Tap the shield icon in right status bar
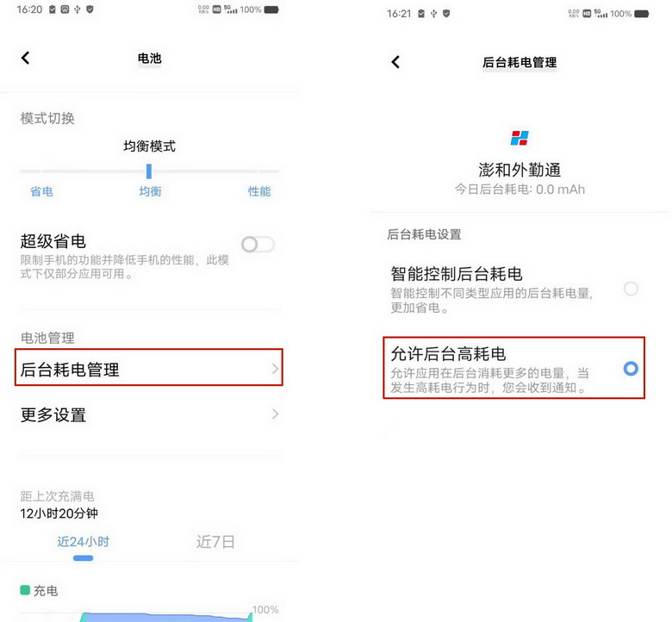Image resolution: width=672 pixels, height=622 pixels. [446, 14]
